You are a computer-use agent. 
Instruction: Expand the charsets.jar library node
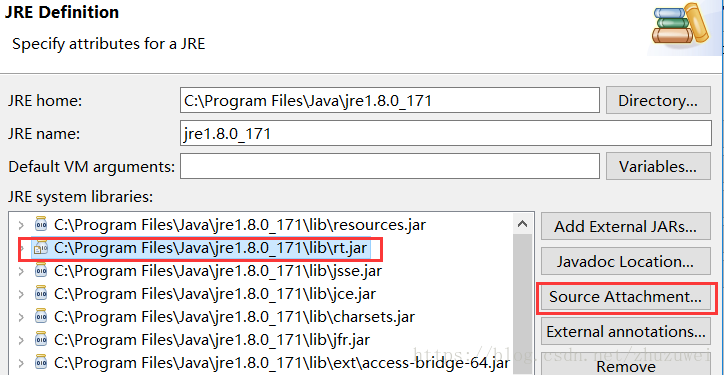click(20, 317)
